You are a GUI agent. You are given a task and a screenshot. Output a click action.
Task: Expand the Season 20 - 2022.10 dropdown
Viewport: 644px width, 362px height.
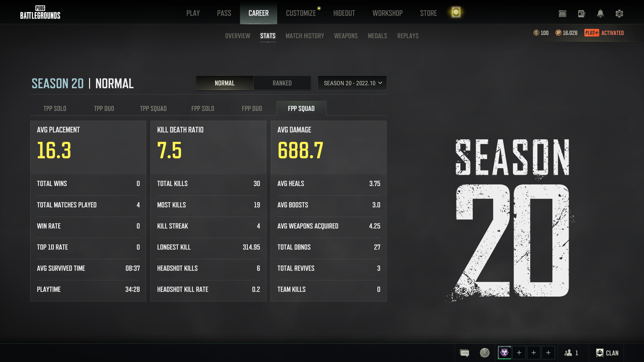click(x=352, y=83)
